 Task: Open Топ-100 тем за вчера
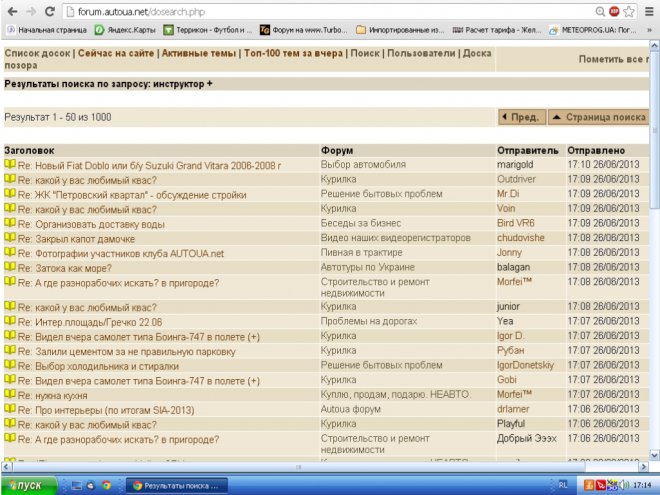292,53
